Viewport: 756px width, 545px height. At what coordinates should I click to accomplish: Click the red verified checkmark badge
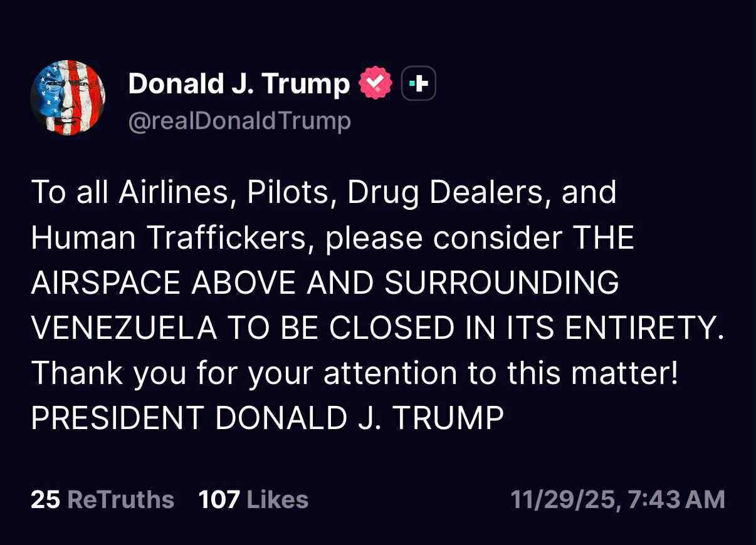(x=375, y=84)
